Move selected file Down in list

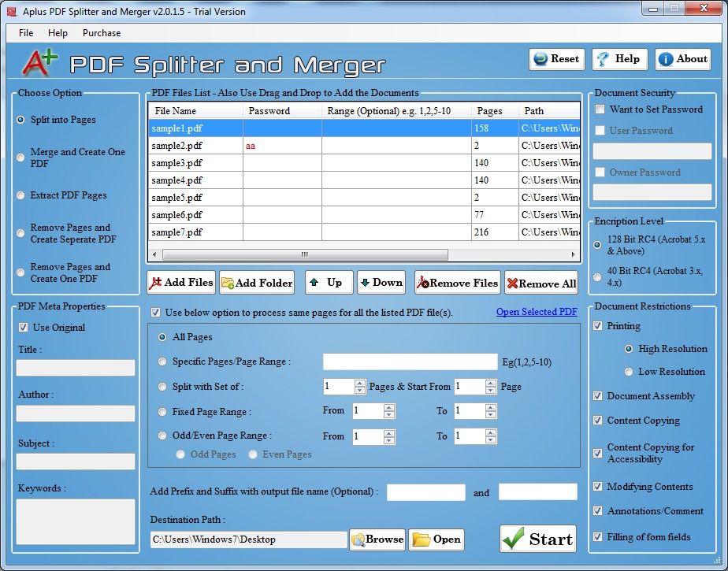381,283
